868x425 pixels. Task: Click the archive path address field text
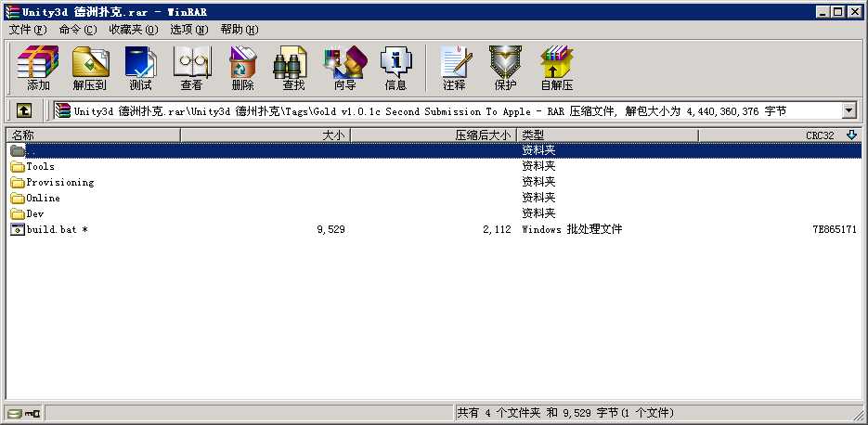(430, 111)
